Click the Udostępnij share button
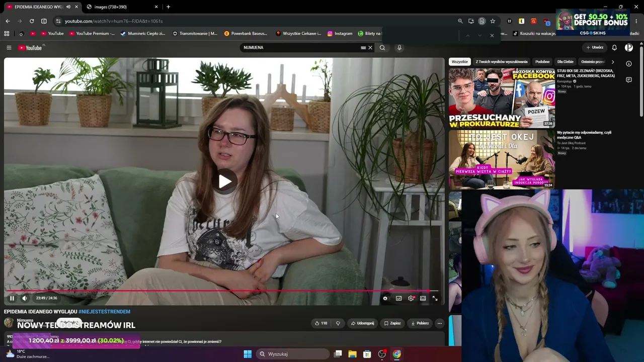 tap(362, 323)
